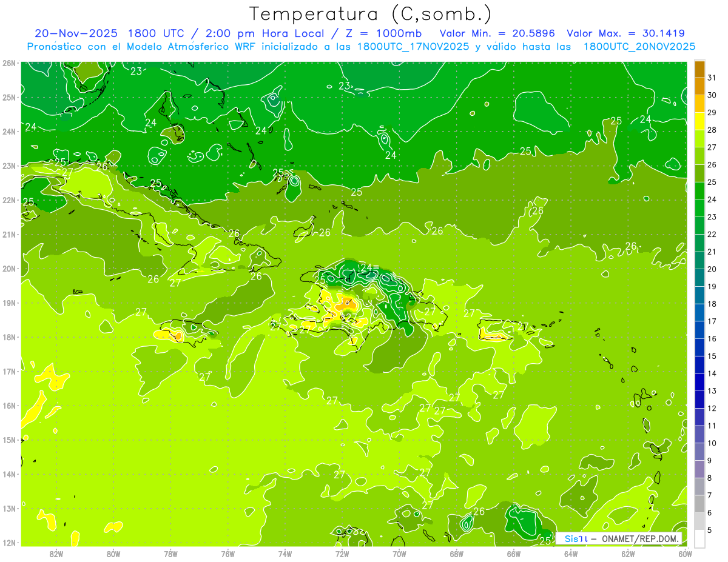Click the "16N" latitude axis label
The width and height of the screenshot is (728, 562).
[8, 406]
